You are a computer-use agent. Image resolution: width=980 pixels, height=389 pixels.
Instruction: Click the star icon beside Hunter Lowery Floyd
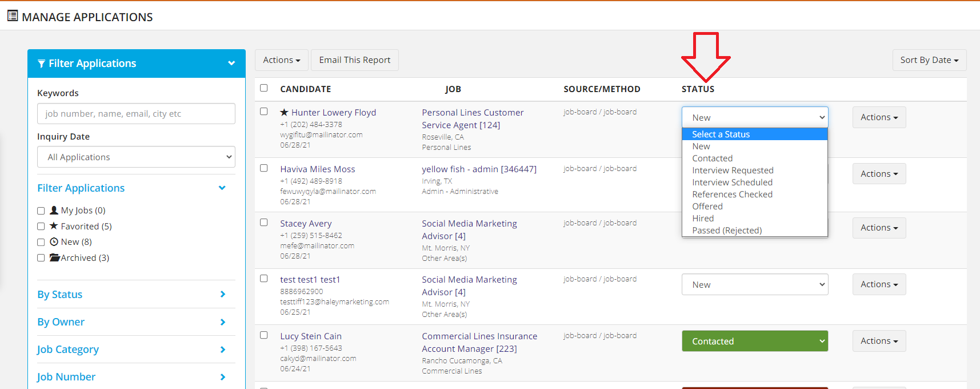coord(284,113)
